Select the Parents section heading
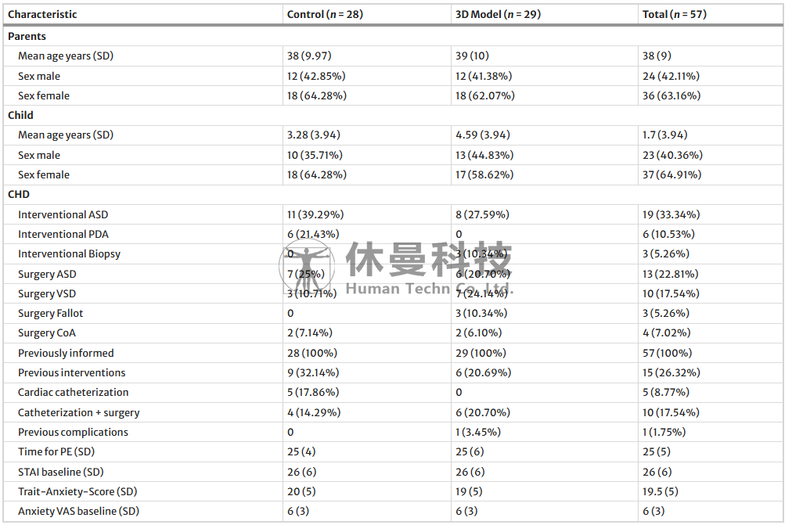This screenshot has width=792, height=532. pyautogui.click(x=27, y=36)
